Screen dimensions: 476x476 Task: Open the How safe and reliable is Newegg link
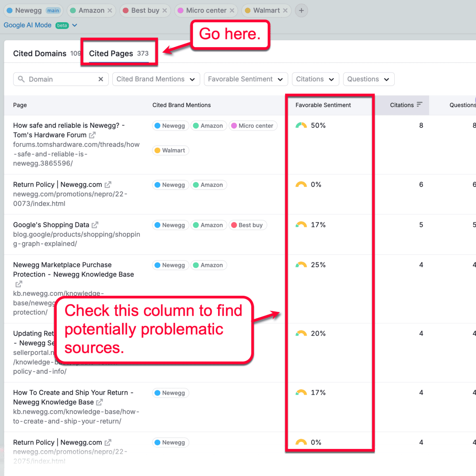pos(67,125)
